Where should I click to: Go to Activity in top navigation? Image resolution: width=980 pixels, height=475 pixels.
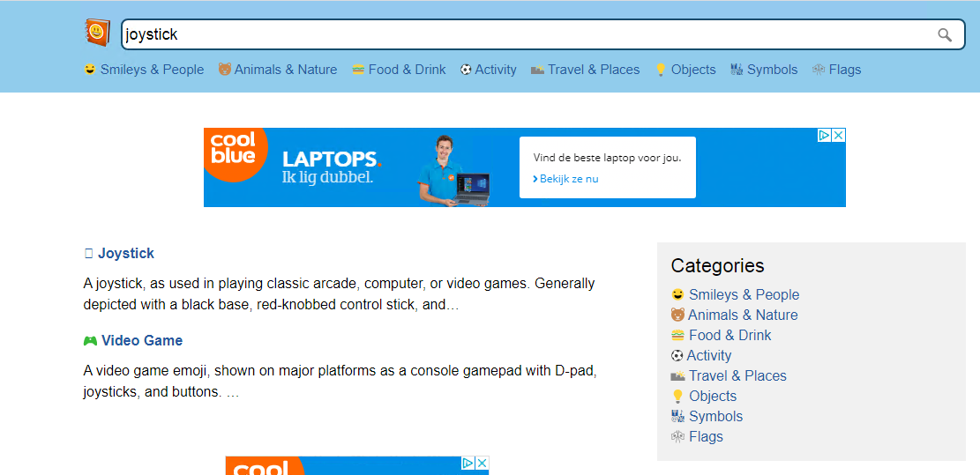(x=488, y=70)
